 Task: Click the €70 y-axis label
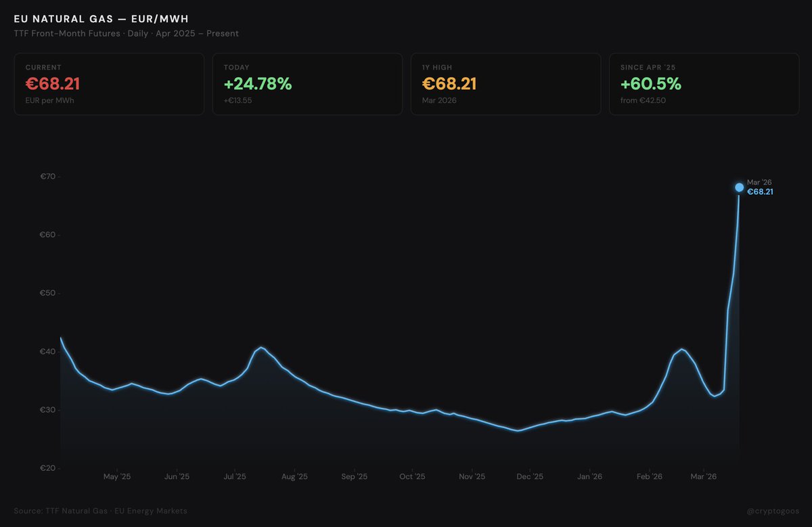47,176
